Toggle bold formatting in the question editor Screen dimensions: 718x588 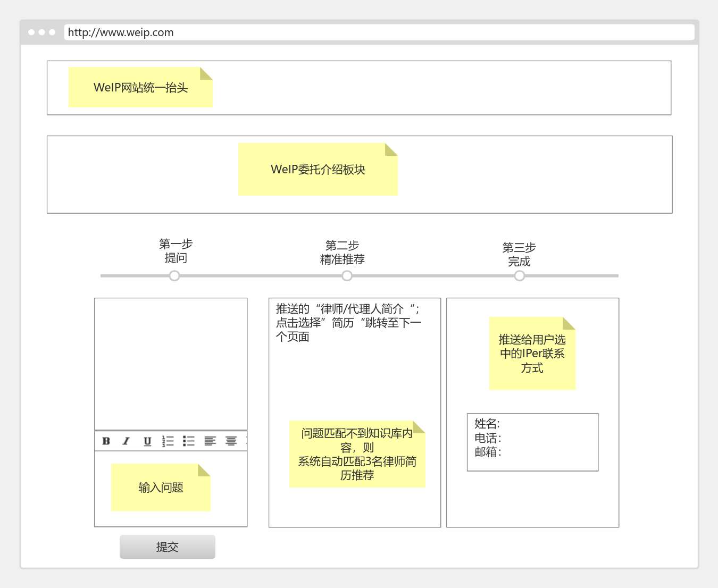pos(106,440)
